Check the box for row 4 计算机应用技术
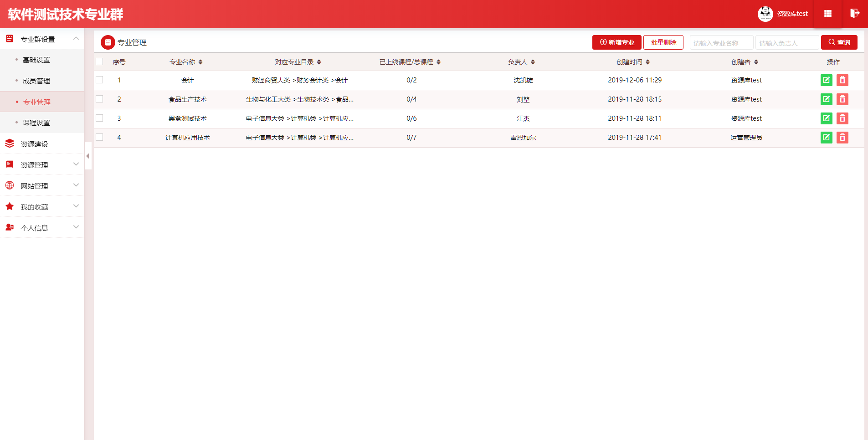 click(99, 137)
